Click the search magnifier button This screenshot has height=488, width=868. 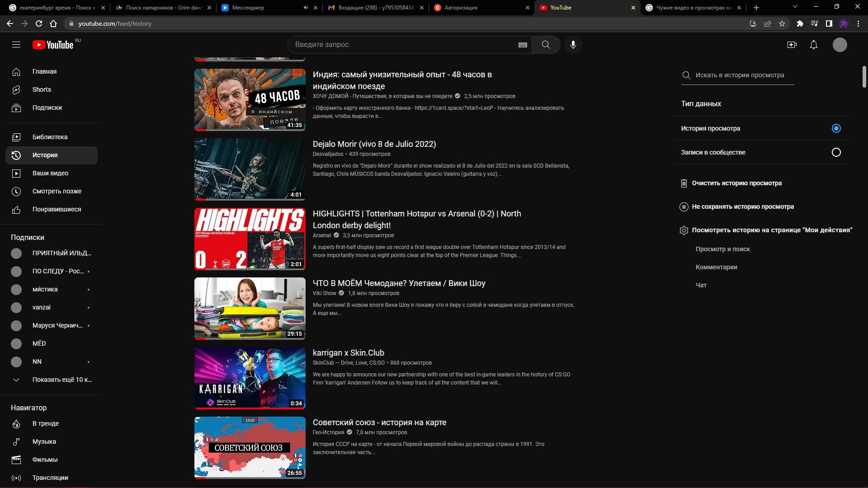[x=546, y=45]
